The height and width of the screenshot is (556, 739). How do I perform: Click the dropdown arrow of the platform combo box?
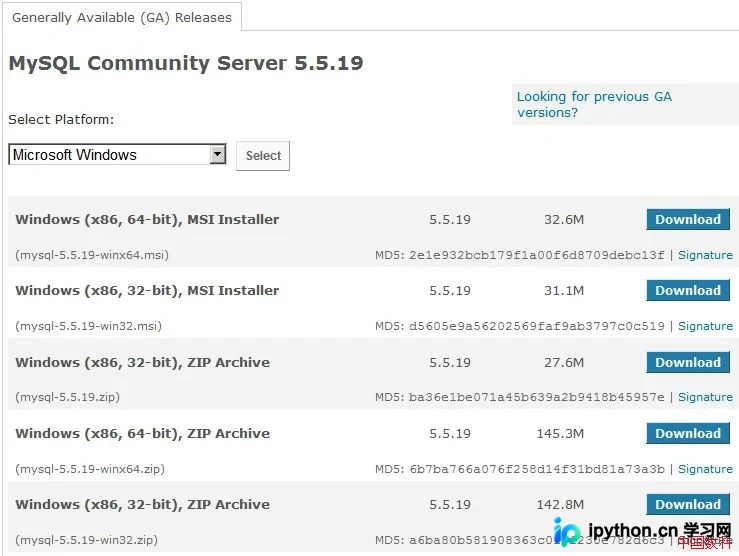pyautogui.click(x=218, y=154)
